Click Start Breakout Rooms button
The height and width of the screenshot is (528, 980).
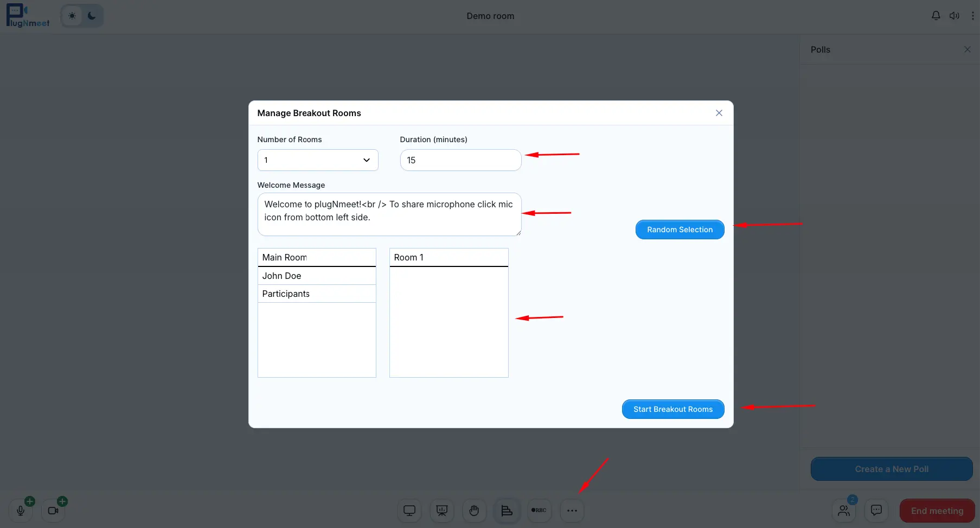click(x=672, y=409)
